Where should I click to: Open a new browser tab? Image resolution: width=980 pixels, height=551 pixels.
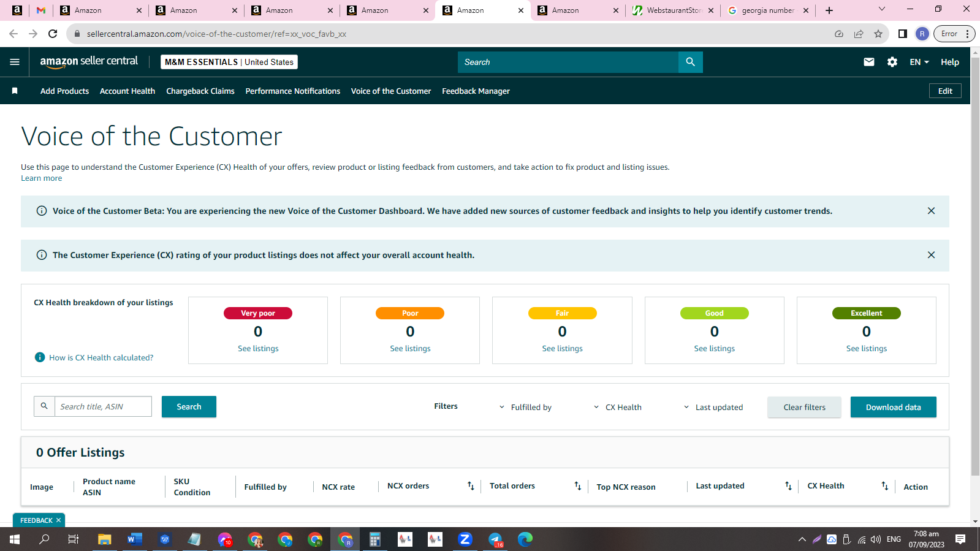pos(829,10)
